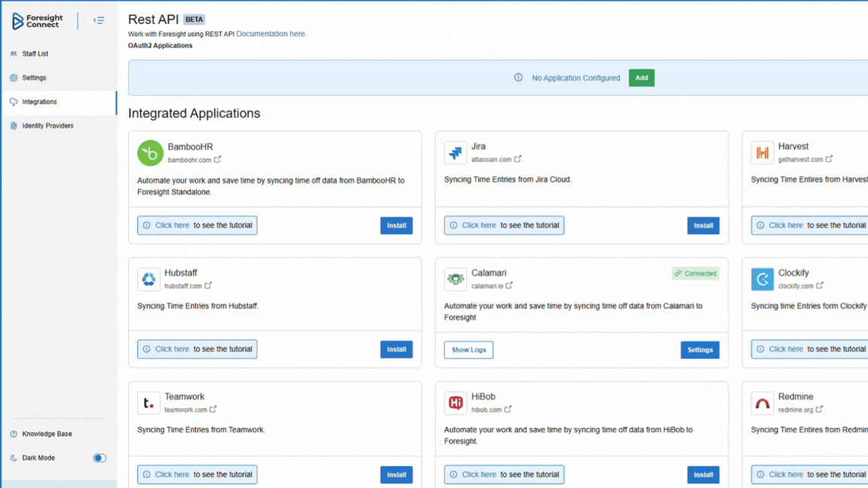Screen dimensions: 868x488
Task: Open Teamwork tutorial via Click here
Action: tap(172, 474)
